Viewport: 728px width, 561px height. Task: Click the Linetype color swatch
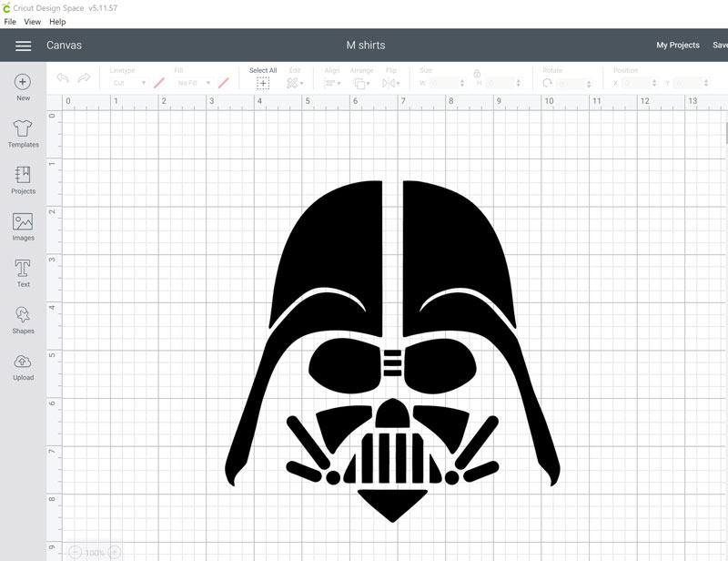click(158, 83)
